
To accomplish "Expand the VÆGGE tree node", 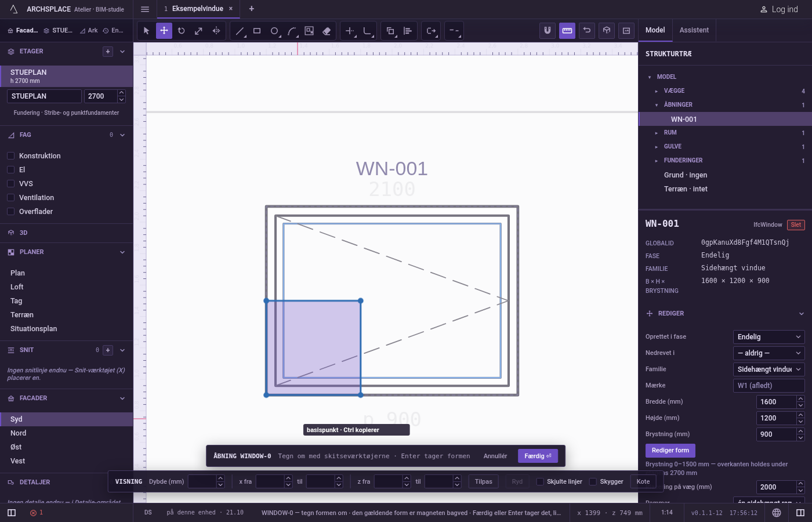I will pos(657,91).
